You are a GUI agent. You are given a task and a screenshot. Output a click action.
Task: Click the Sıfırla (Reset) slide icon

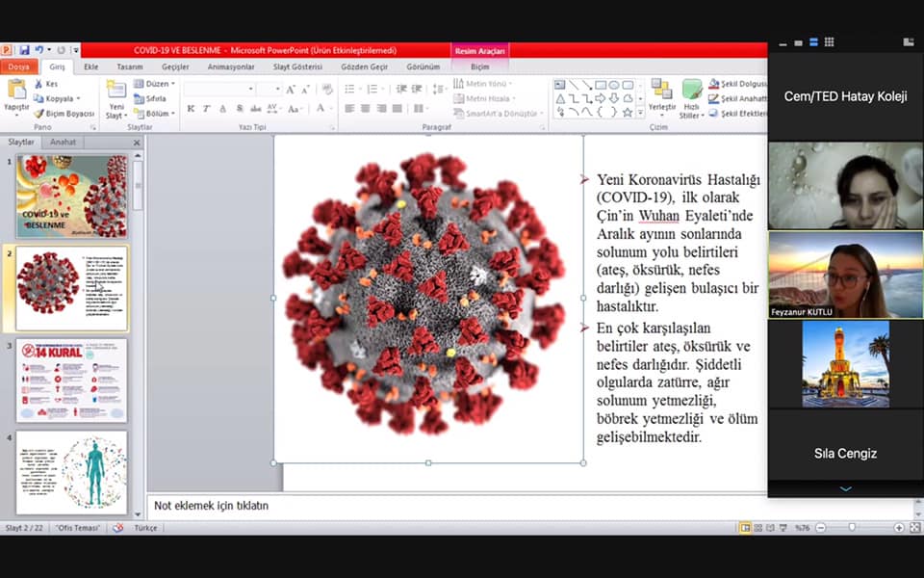(139, 98)
